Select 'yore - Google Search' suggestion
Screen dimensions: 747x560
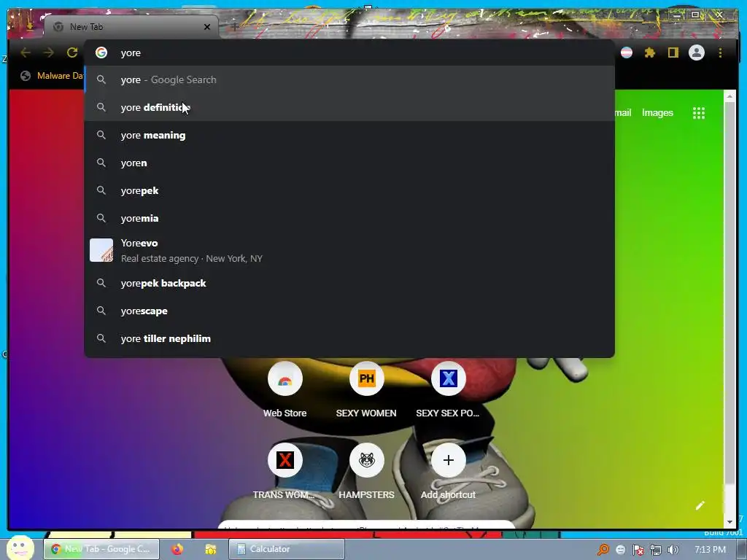click(x=349, y=79)
